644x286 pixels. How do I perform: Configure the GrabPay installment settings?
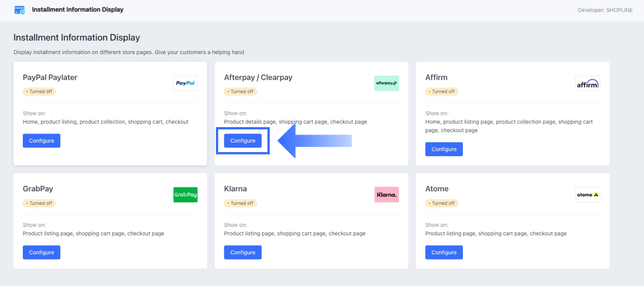point(42,252)
